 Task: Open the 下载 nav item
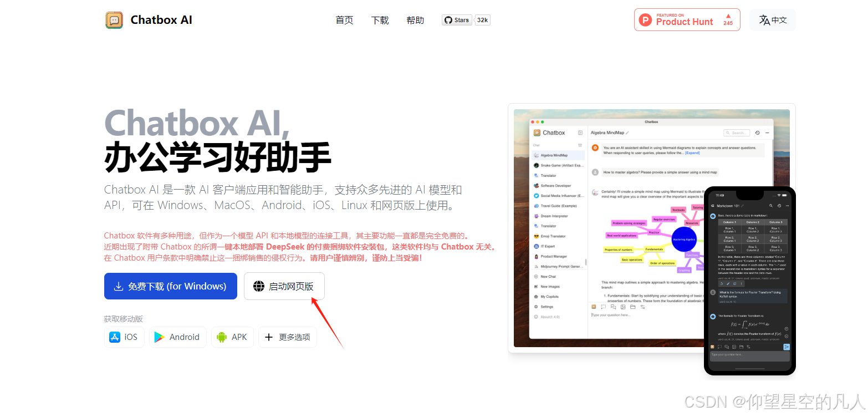tap(380, 20)
